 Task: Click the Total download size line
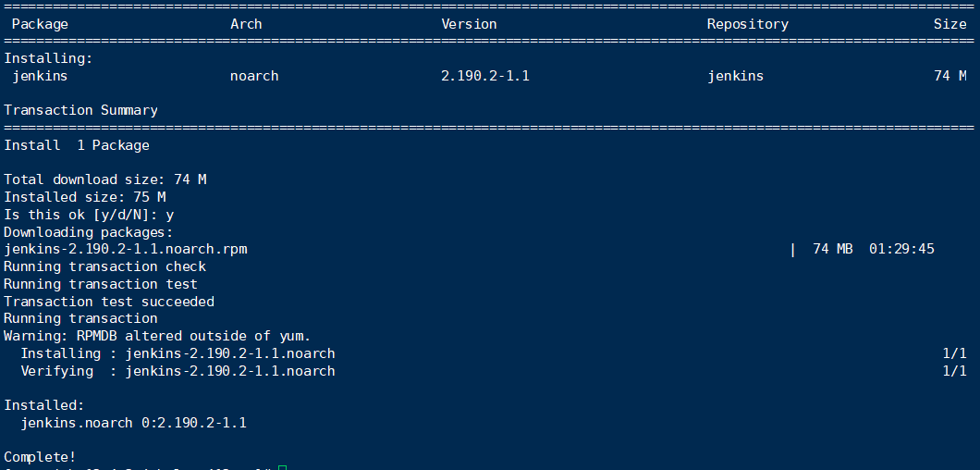click(x=104, y=179)
